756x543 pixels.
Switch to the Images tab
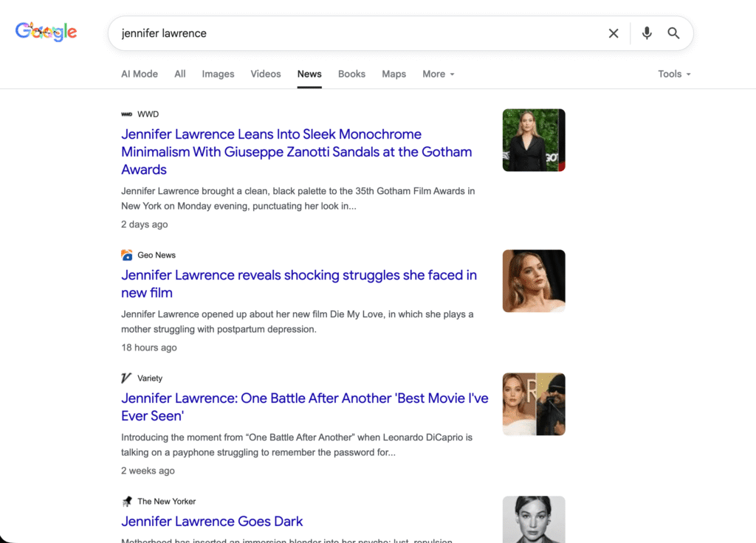point(218,74)
